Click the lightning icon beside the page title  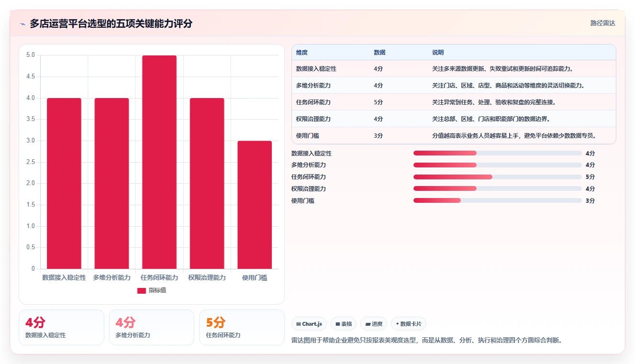click(22, 23)
